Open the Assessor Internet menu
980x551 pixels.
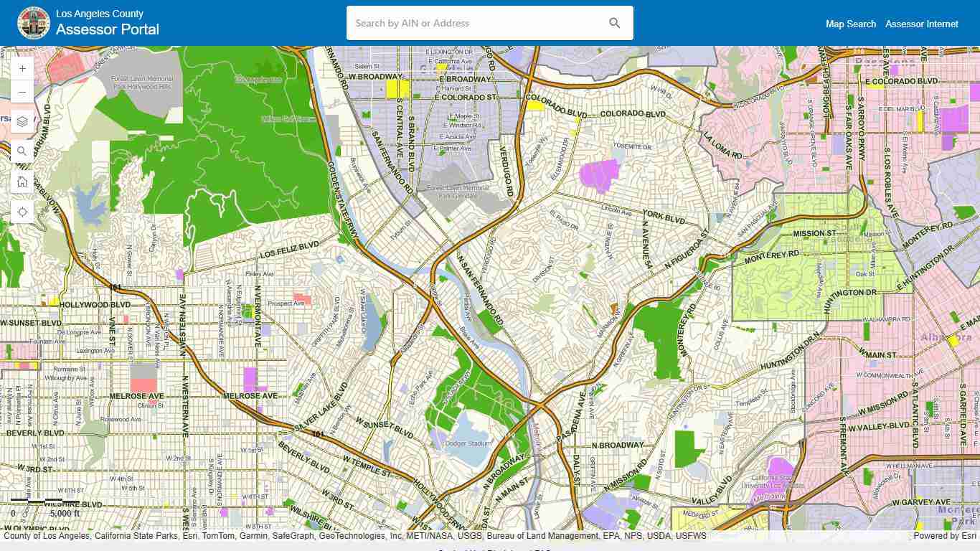pos(922,24)
